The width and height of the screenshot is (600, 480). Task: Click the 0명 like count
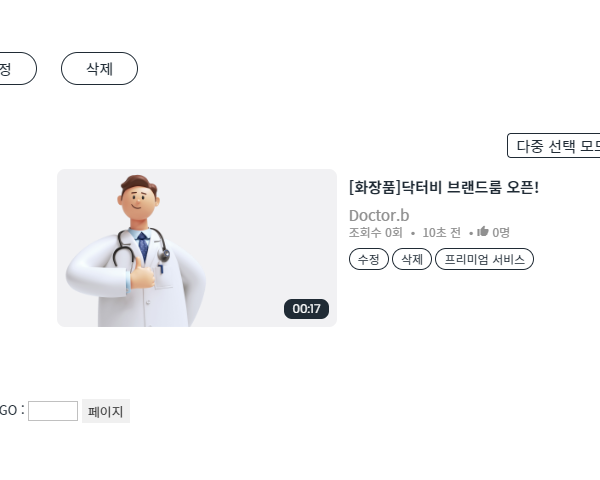[501, 232]
